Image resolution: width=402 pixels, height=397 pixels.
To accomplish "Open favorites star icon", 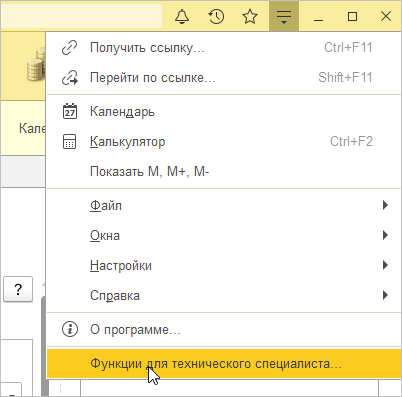I will click(250, 16).
